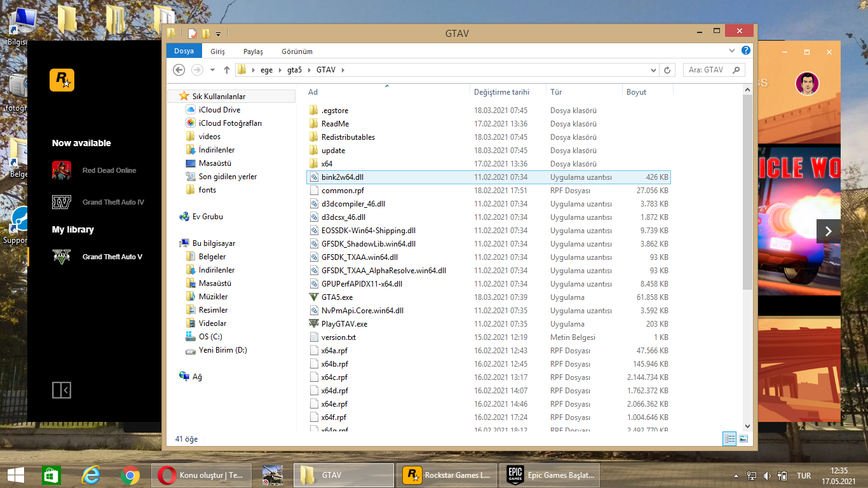Open the recent locations dropdown arrow
The width and height of the screenshot is (868, 488).
pos(212,70)
